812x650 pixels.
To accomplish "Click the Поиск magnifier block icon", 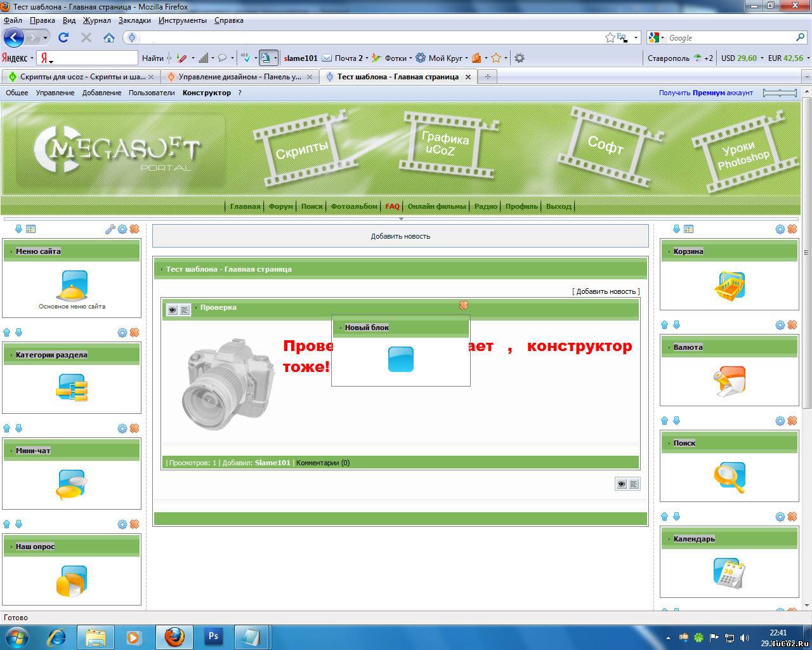I will (730, 477).
